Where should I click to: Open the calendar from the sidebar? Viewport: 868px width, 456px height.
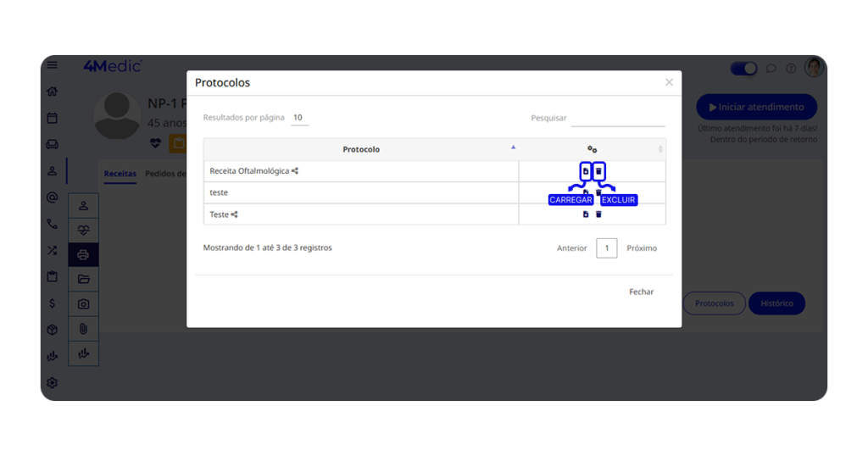pyautogui.click(x=53, y=118)
